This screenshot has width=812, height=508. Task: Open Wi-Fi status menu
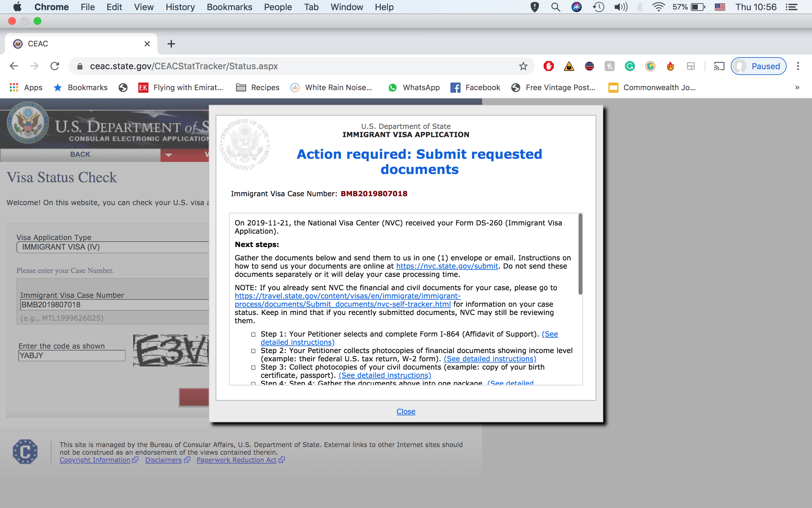[658, 7]
